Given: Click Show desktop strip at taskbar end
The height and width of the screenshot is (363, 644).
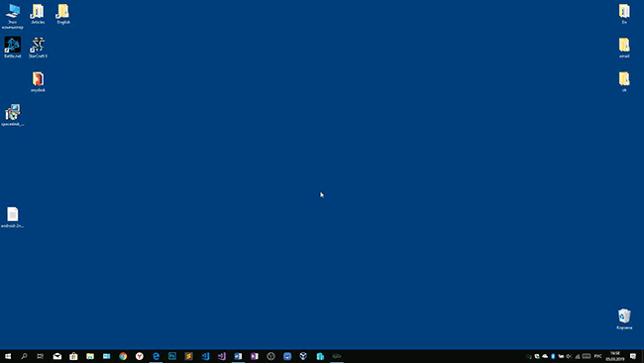Looking at the screenshot, I should (642, 356).
